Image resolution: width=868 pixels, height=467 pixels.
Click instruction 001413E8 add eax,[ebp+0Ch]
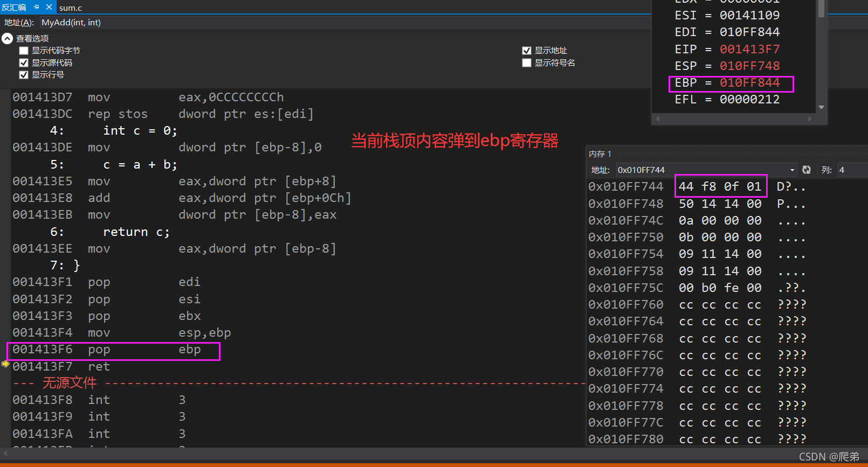pos(182,198)
